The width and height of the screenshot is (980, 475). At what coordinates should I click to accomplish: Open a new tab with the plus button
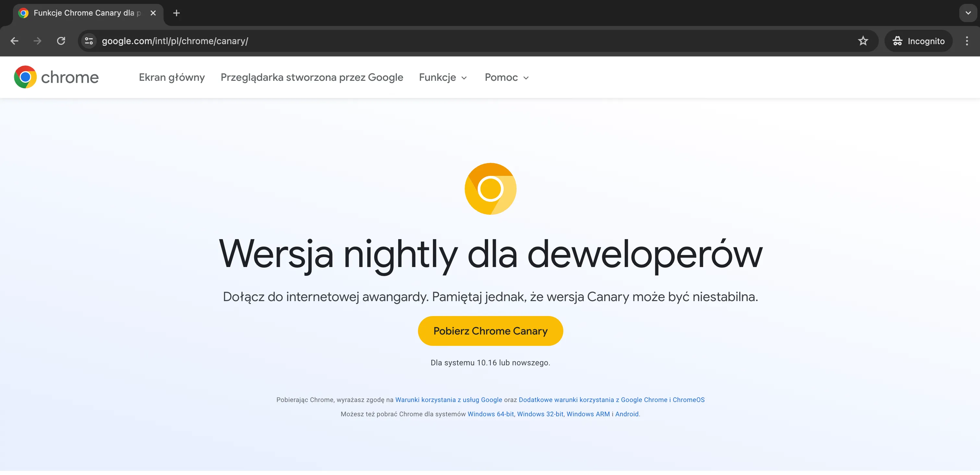177,13
